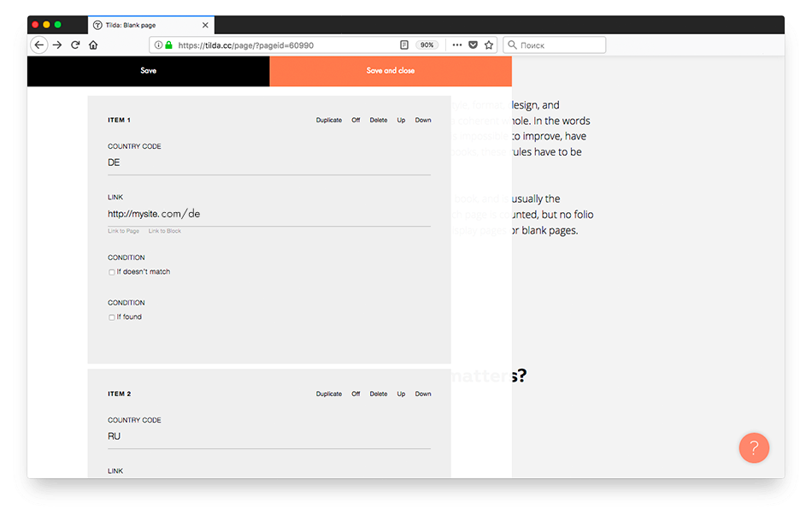
Task: Click the country code field showing RU
Action: click(256, 436)
